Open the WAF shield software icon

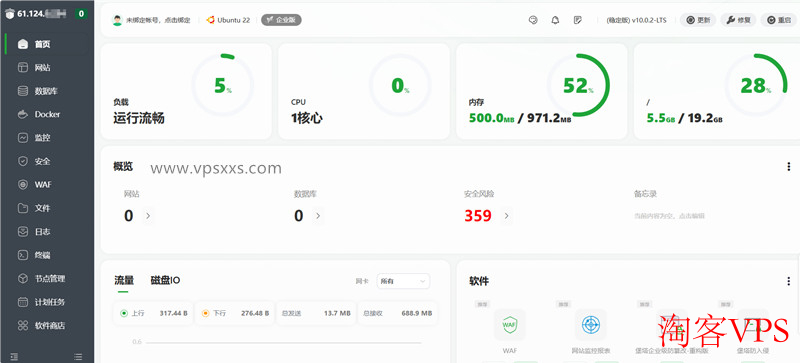pos(509,325)
